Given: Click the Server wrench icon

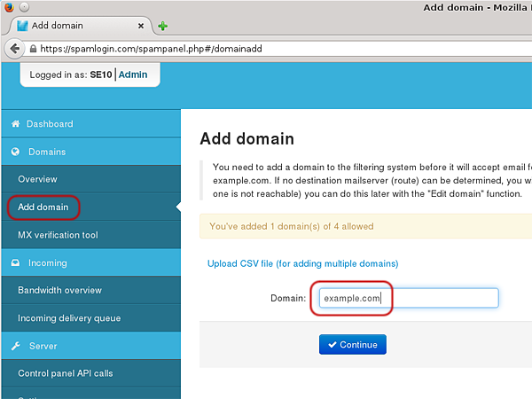Looking at the screenshot, I should (x=16, y=346).
